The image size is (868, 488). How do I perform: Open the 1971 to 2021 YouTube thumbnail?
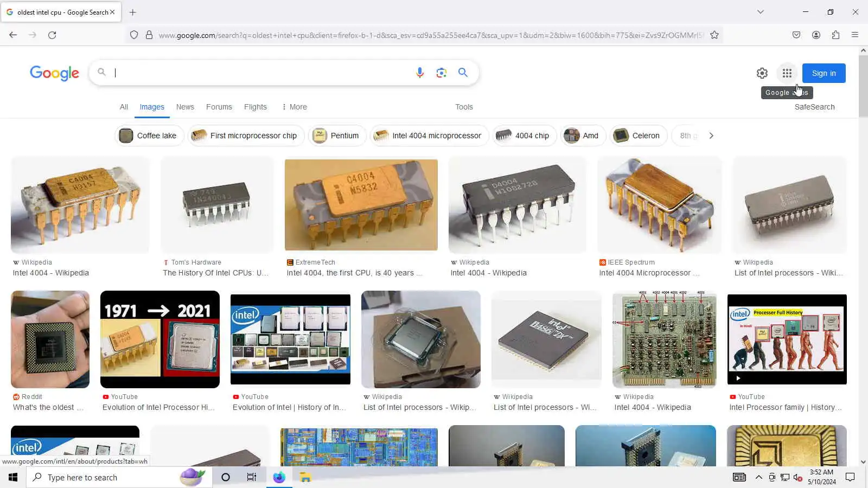click(x=160, y=339)
